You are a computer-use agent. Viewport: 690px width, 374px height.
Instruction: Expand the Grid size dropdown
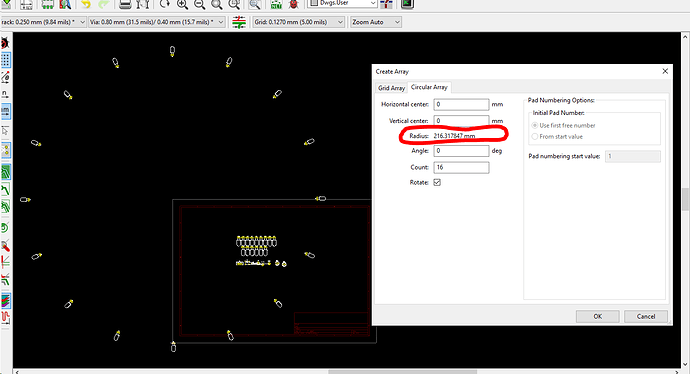298,22
